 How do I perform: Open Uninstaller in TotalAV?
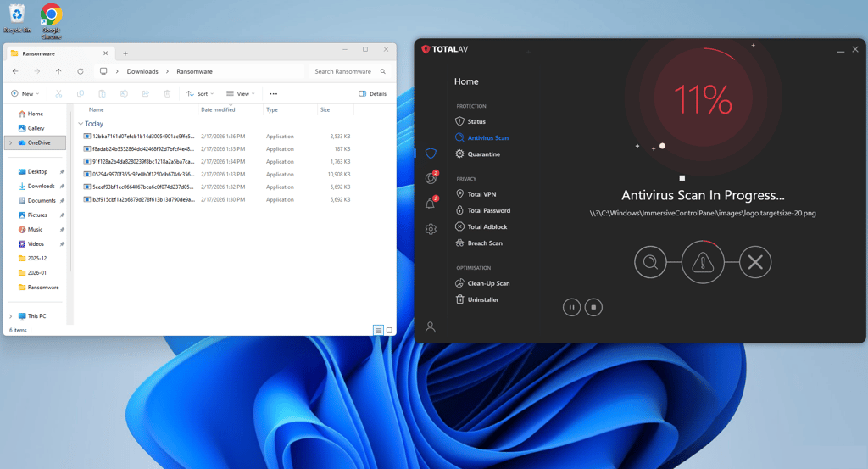pyautogui.click(x=476, y=299)
